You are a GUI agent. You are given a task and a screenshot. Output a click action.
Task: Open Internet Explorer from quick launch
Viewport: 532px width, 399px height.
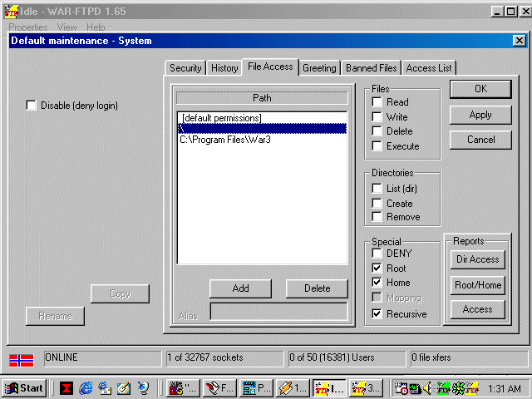(x=86, y=387)
